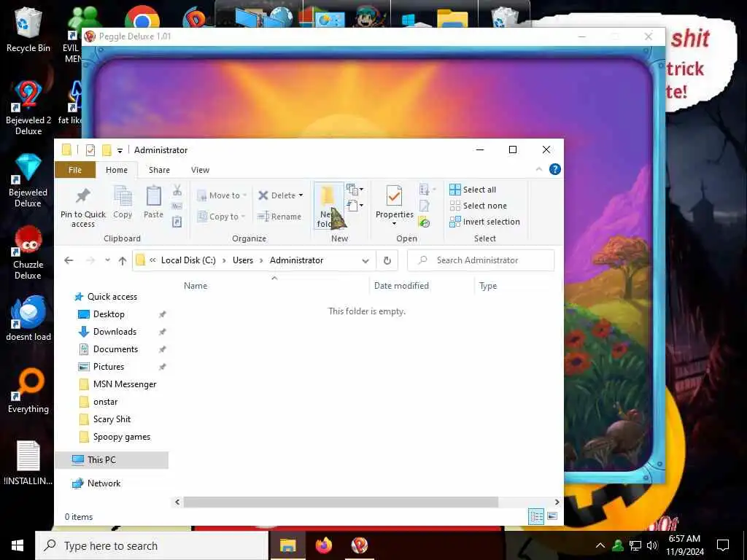This screenshot has height=560, width=747.
Task: Show hidden system tray icons
Action: point(600,545)
